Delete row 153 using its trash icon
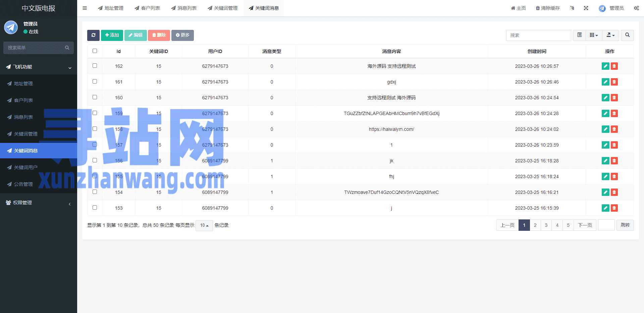This screenshot has height=313, width=644. 614,208
